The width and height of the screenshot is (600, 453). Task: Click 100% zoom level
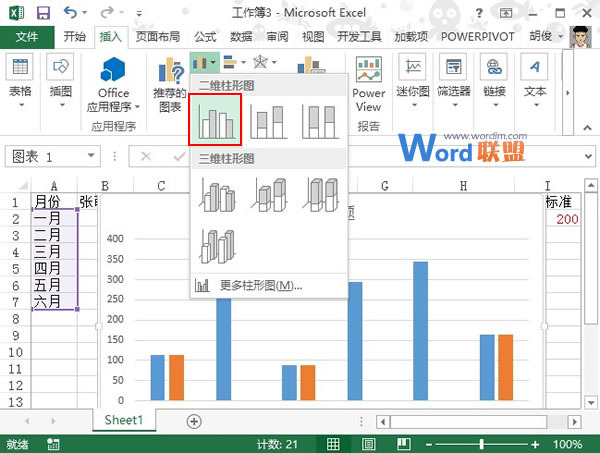click(567, 444)
